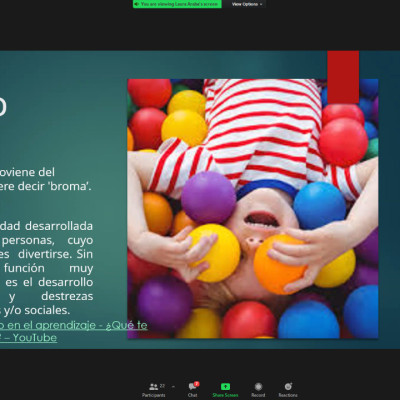Open the Chat panel with unread badge
Screen dimensions: 400x400
click(193, 390)
